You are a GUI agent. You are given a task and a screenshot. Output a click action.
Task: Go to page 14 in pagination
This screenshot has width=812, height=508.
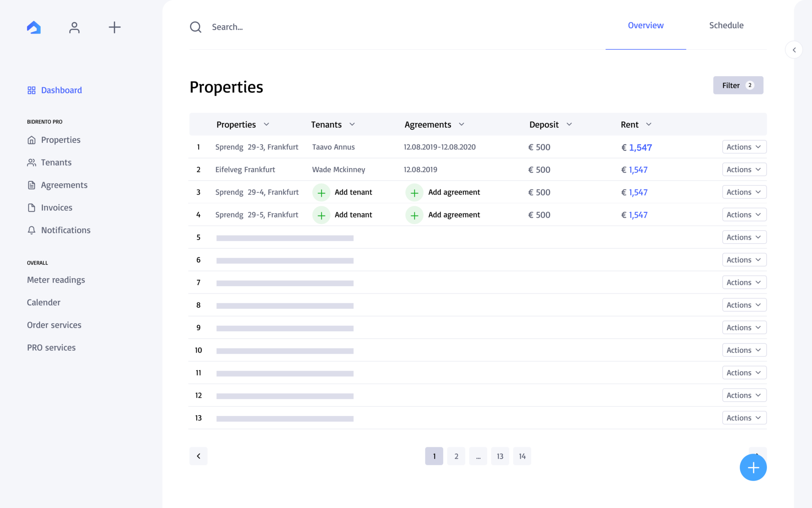tap(522, 456)
